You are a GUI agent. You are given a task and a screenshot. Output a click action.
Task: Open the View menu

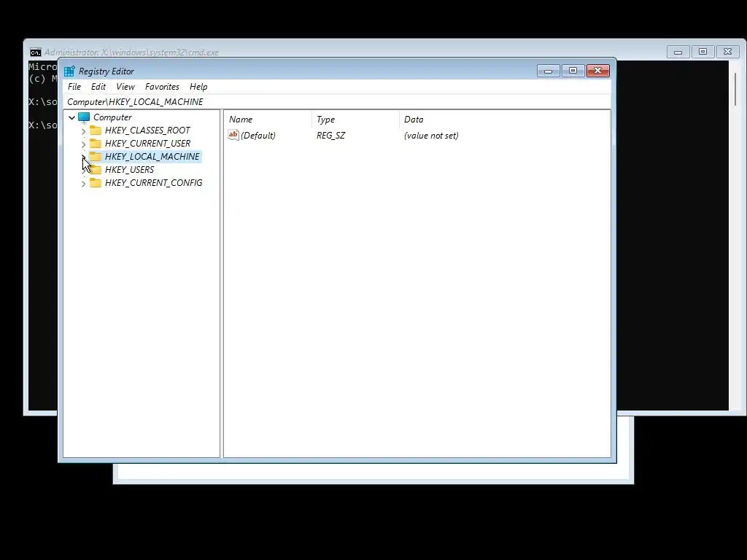(x=125, y=87)
